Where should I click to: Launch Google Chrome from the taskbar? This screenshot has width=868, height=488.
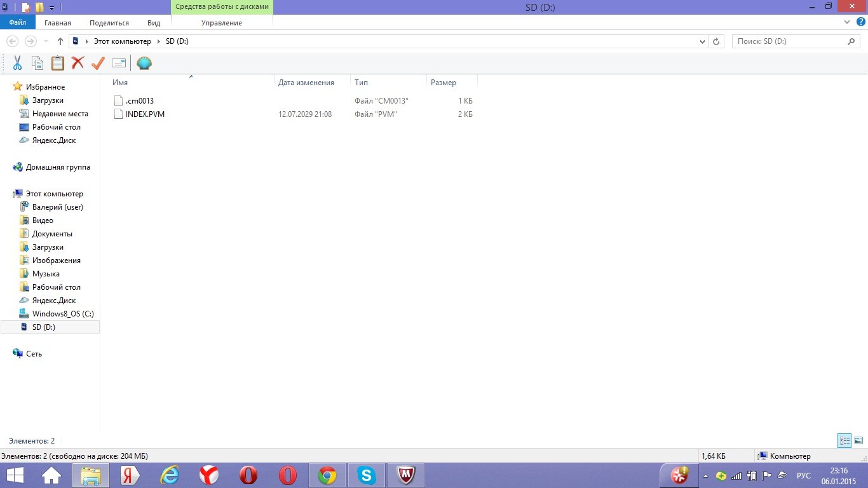(x=327, y=475)
